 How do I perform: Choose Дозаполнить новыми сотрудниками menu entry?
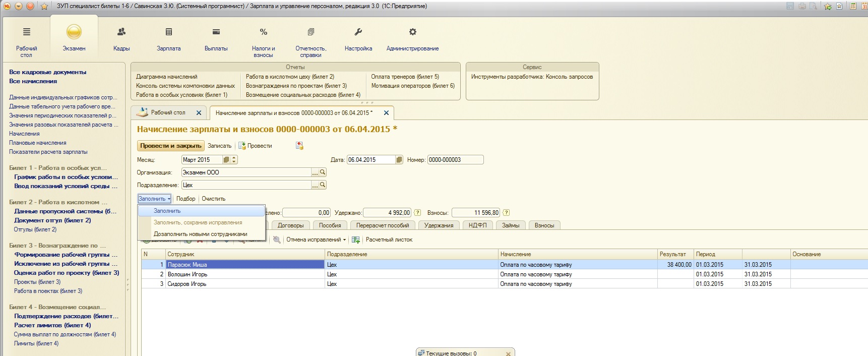pyautogui.click(x=202, y=234)
